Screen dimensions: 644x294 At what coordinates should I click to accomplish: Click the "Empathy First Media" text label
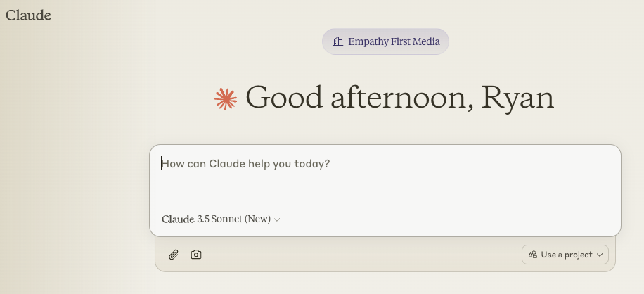pyautogui.click(x=394, y=41)
